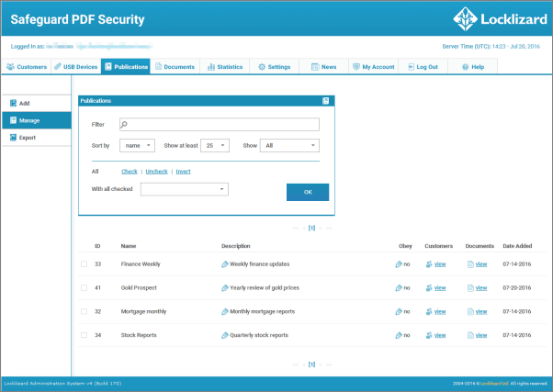Expand the Show at least dropdown
The width and height of the screenshot is (553, 392).
pyautogui.click(x=217, y=145)
